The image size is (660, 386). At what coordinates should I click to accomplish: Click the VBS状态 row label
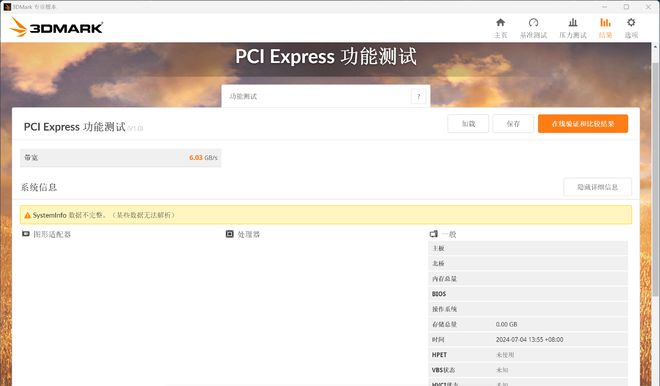(443, 370)
